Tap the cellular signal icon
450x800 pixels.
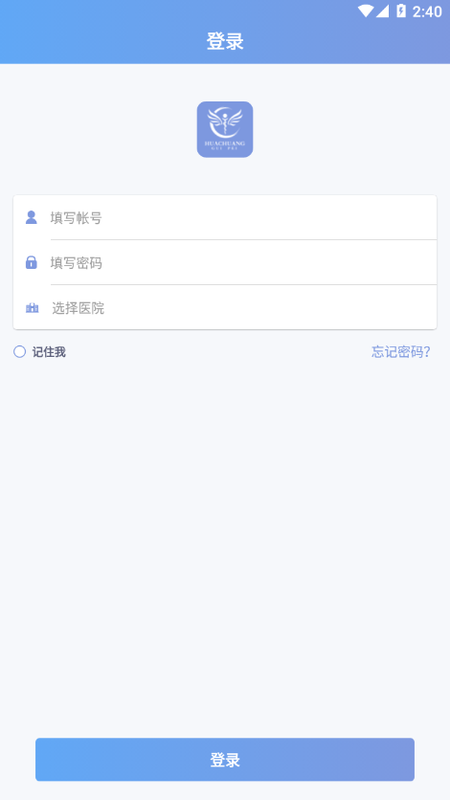point(383,11)
